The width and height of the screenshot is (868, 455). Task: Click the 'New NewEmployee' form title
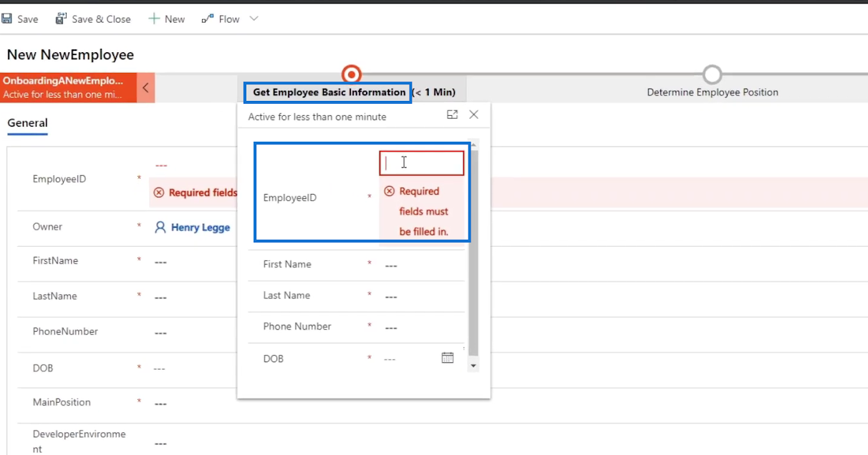(x=70, y=55)
